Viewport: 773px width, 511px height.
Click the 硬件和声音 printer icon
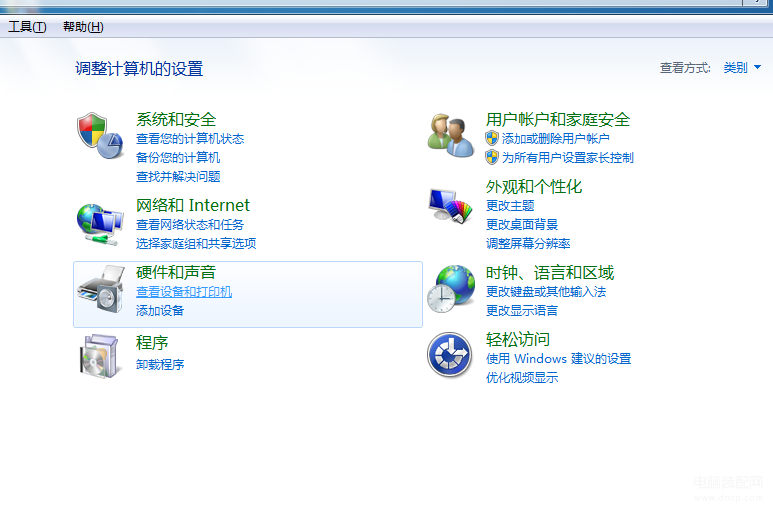click(x=101, y=289)
